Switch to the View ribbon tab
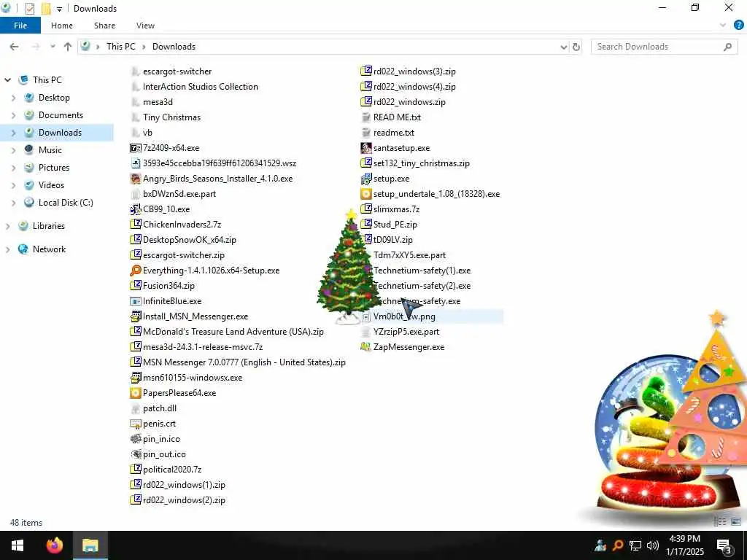This screenshot has width=747, height=560. pos(145,26)
